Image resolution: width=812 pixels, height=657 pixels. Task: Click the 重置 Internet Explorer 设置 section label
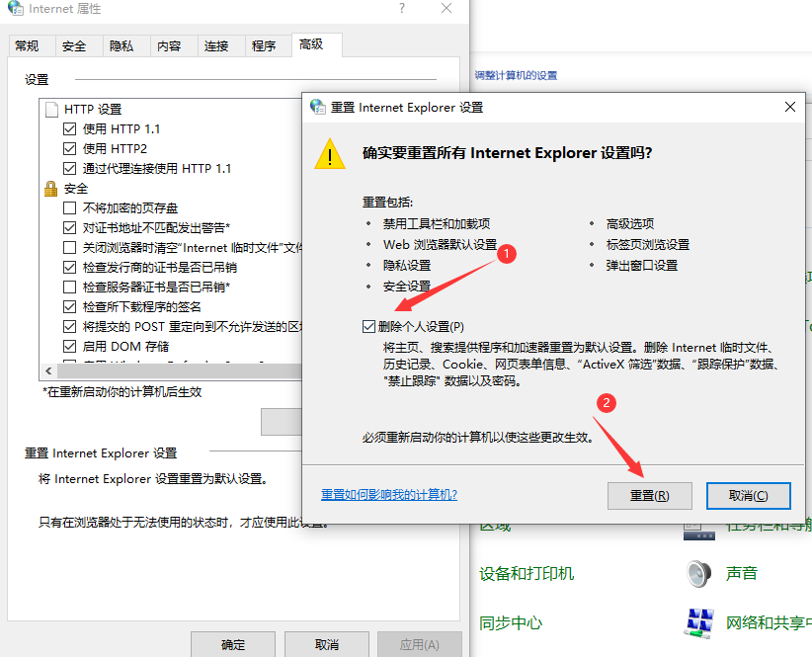[101, 453]
